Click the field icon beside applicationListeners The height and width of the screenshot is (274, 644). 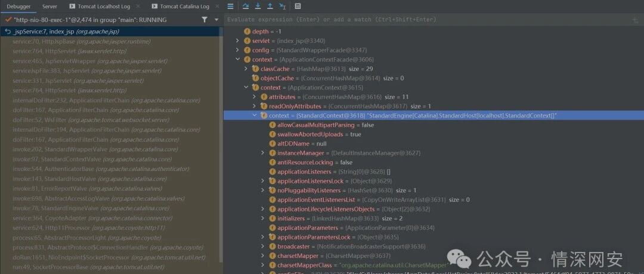273,172
